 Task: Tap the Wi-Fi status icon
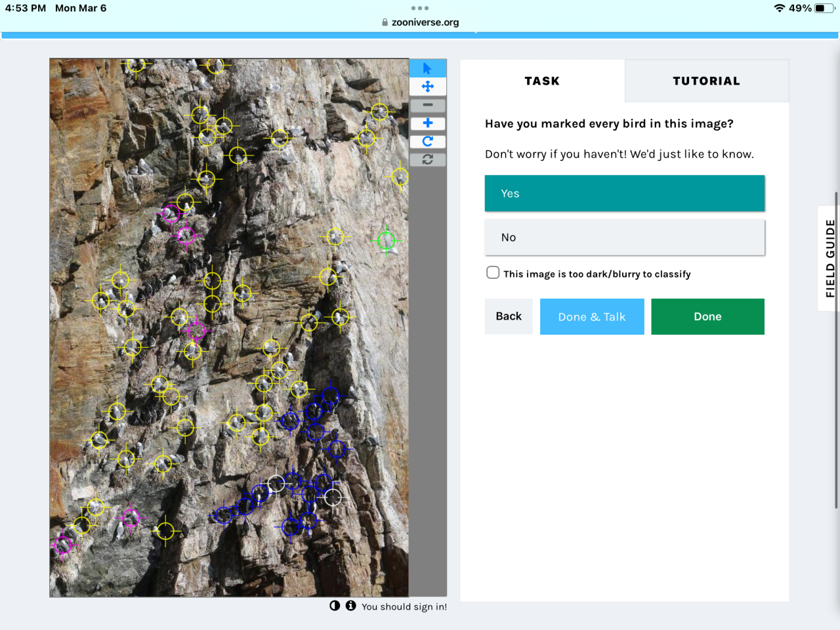(780, 9)
